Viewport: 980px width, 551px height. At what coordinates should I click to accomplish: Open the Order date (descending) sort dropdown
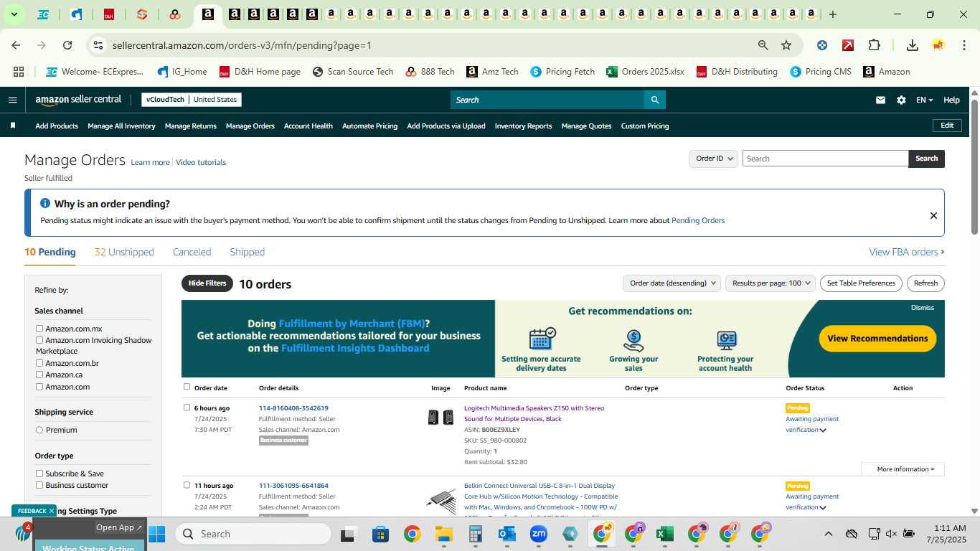pyautogui.click(x=672, y=283)
